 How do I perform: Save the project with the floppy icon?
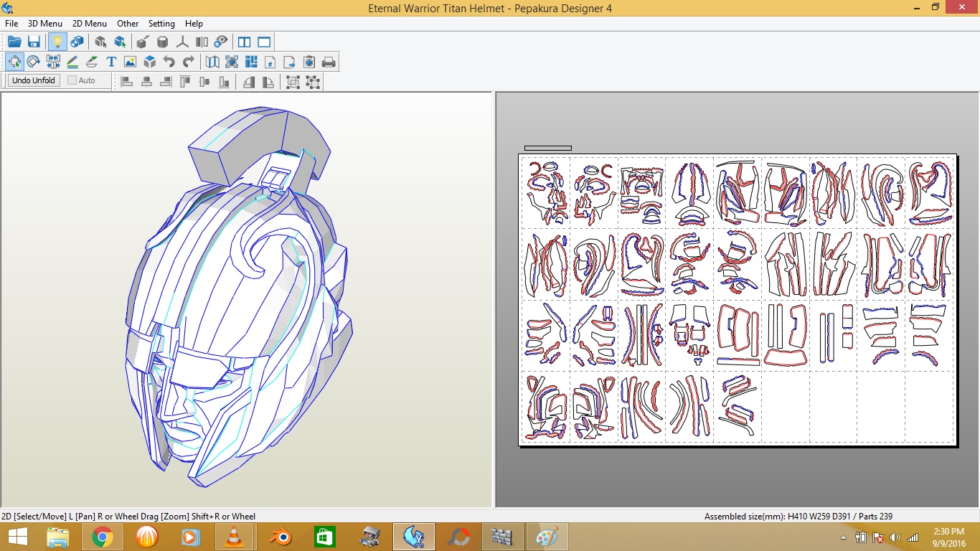click(34, 42)
